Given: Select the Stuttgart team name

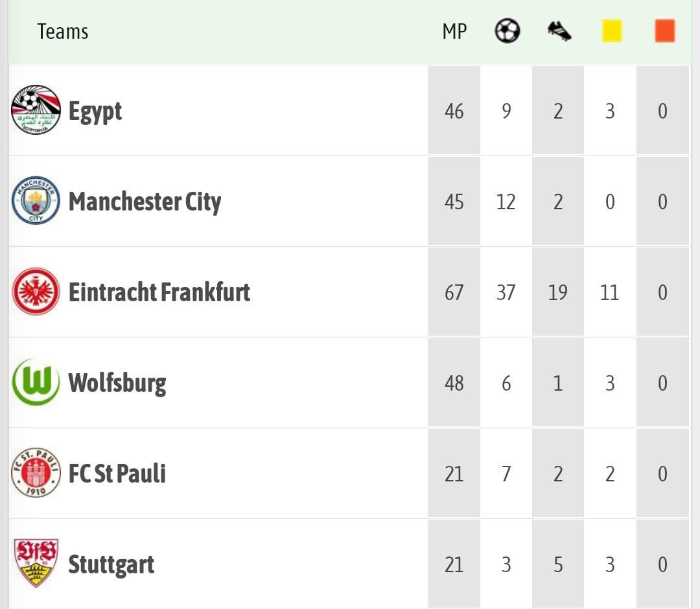Looking at the screenshot, I should [x=111, y=564].
